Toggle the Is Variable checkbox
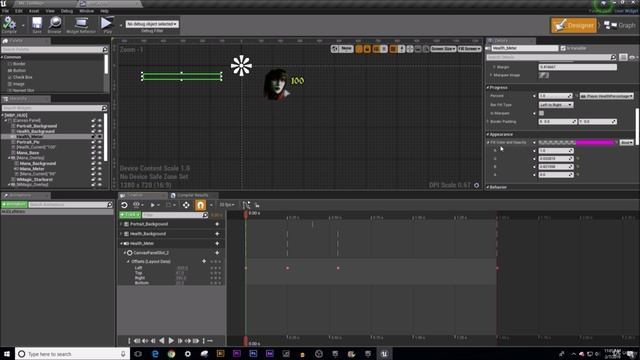This screenshot has width=640, height=360. coord(563,48)
